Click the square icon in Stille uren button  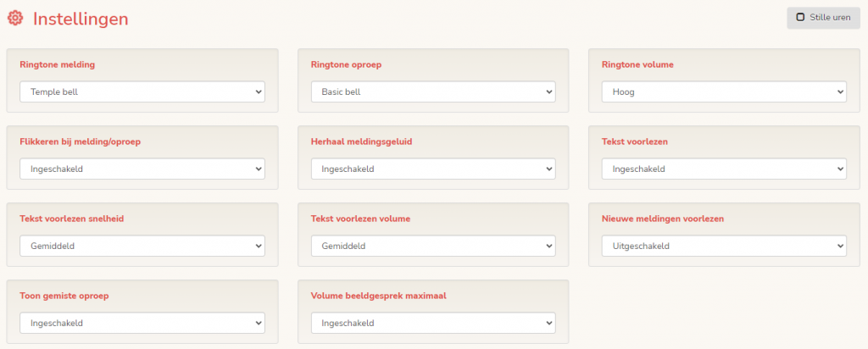(800, 17)
